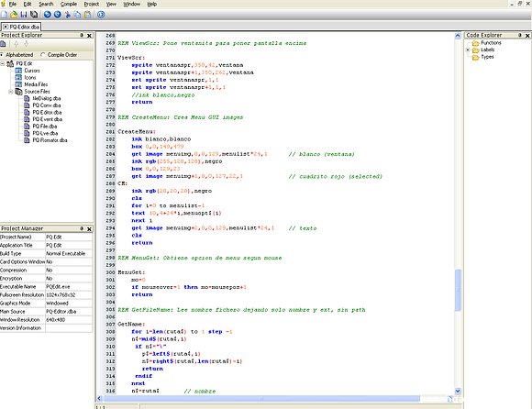Click the move-down arrow in Project Explorer
Screen dimensions: 532x409
(26, 44)
